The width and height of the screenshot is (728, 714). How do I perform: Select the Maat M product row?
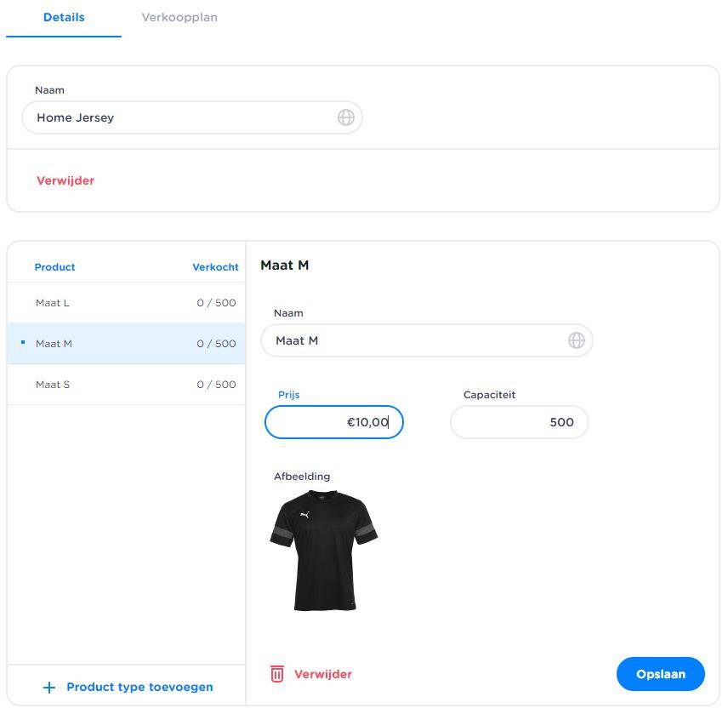click(x=126, y=344)
